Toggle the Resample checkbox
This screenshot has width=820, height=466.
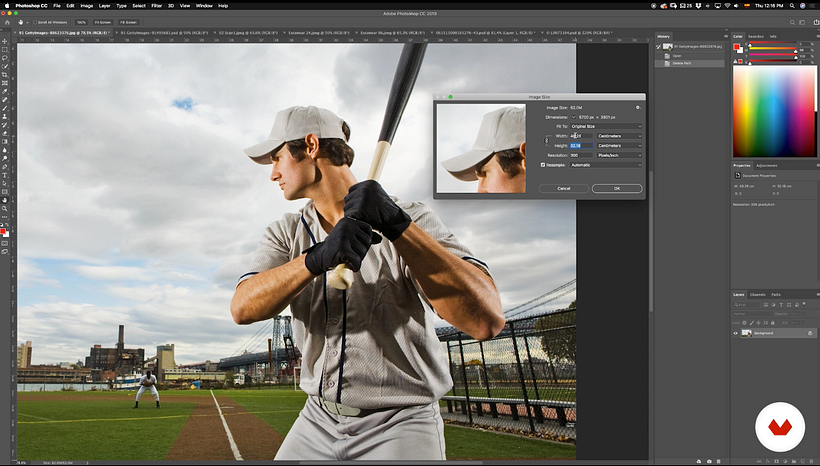pos(543,165)
